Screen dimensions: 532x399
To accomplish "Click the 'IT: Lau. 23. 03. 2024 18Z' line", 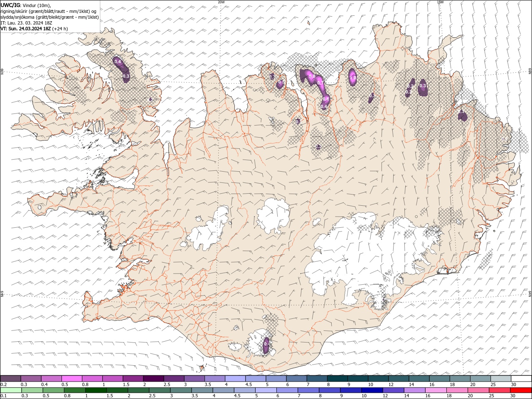I will tap(26, 23).
